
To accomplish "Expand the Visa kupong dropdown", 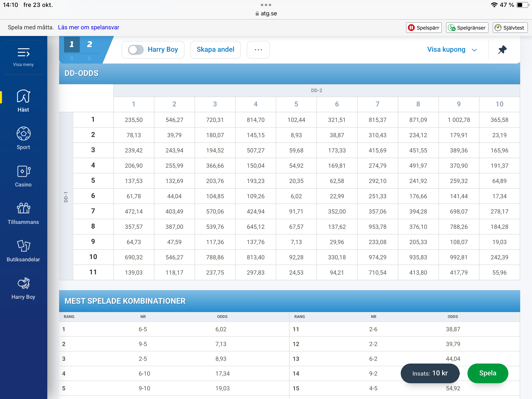I will [x=452, y=50].
